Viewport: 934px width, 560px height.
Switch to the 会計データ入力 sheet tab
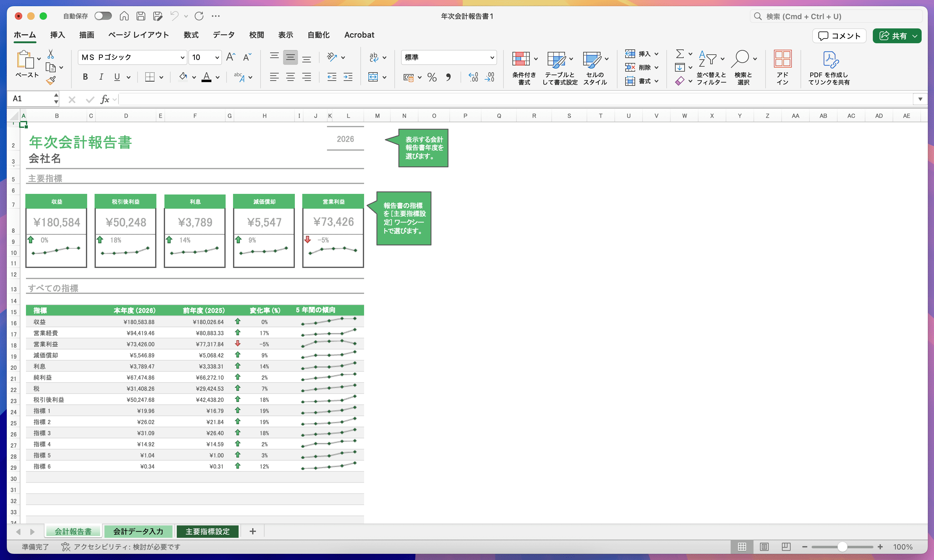pyautogui.click(x=138, y=531)
